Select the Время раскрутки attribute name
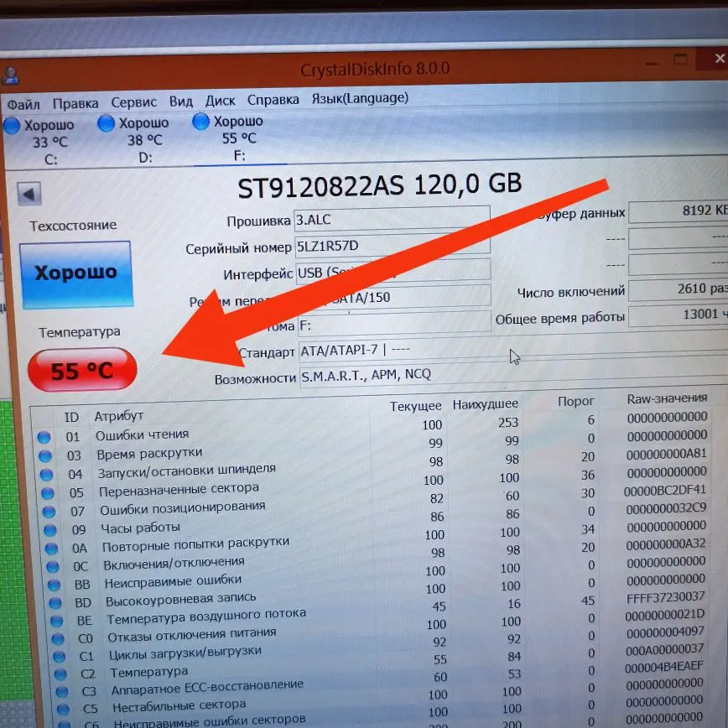Viewport: 728px width, 728px height. 149,453
